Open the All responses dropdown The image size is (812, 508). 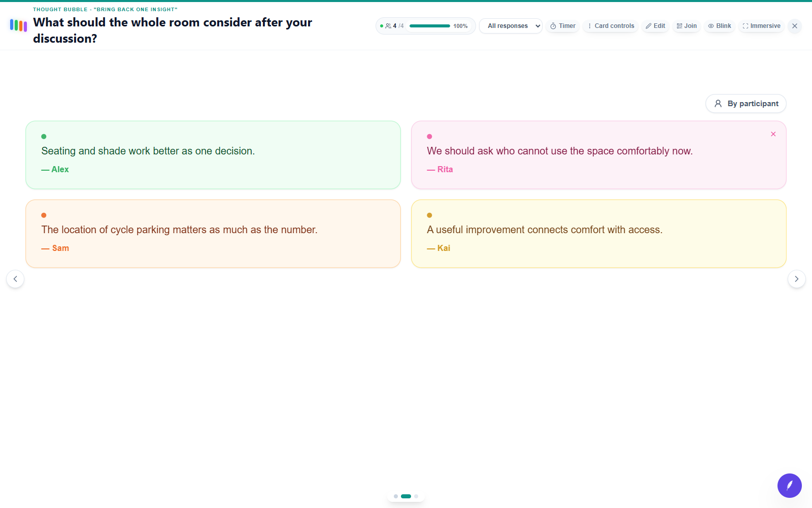click(511, 26)
